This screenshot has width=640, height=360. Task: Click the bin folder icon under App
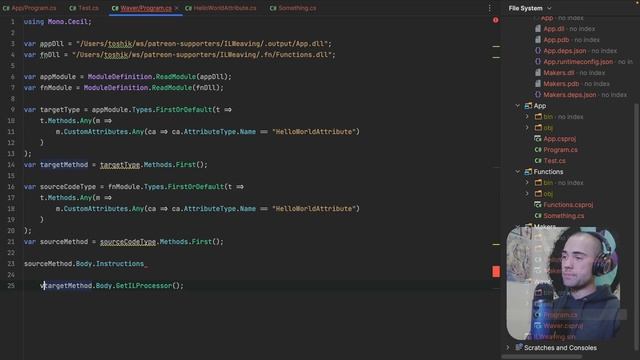tap(538, 117)
